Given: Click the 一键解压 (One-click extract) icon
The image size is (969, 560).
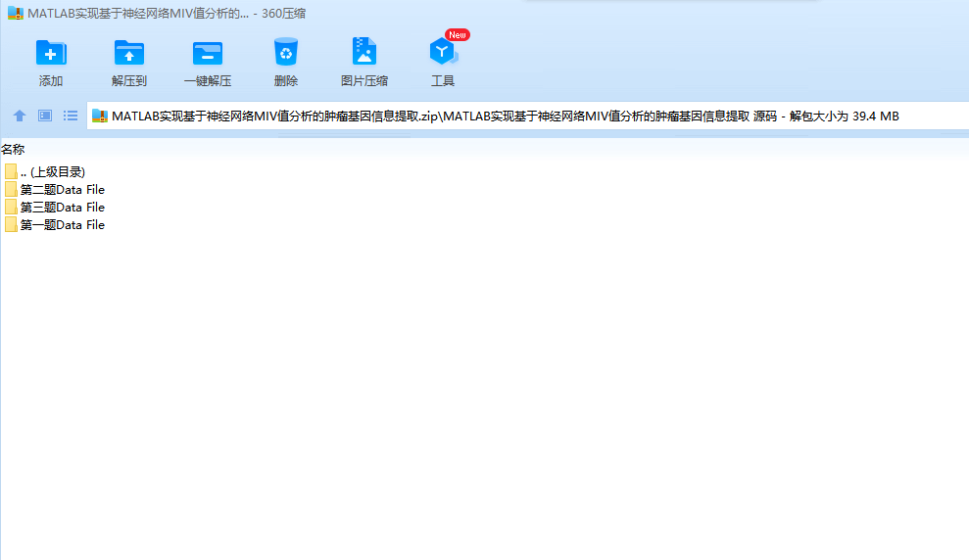Looking at the screenshot, I should [x=208, y=53].
